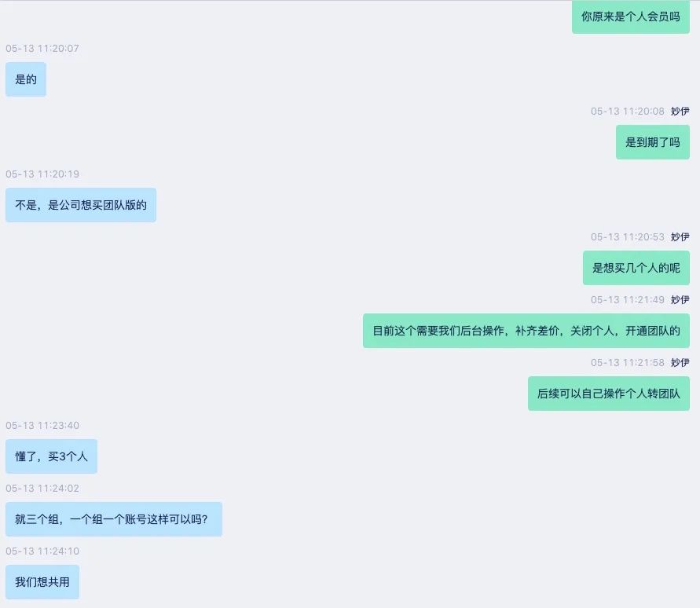Image resolution: width=700 pixels, height=608 pixels.
Task: Select the customer reply '是的'
Action: tap(26, 79)
